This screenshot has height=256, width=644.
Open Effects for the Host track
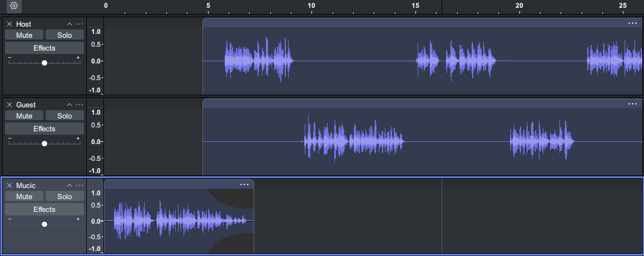44,48
